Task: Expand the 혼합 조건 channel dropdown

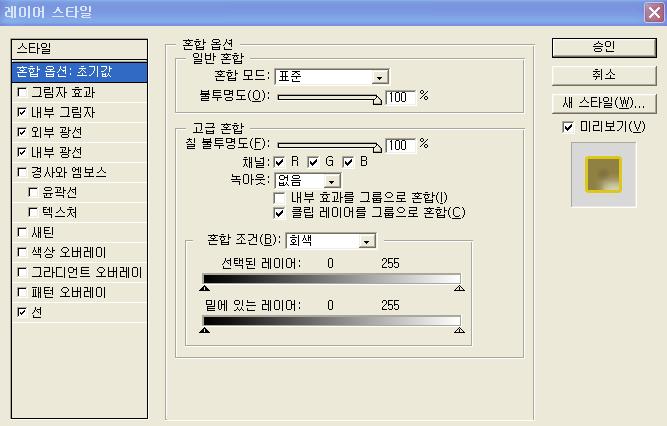Action: tap(367, 241)
